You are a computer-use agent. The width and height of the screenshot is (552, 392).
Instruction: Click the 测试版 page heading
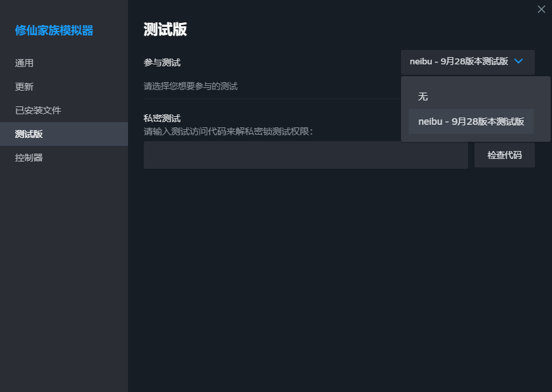click(x=165, y=30)
